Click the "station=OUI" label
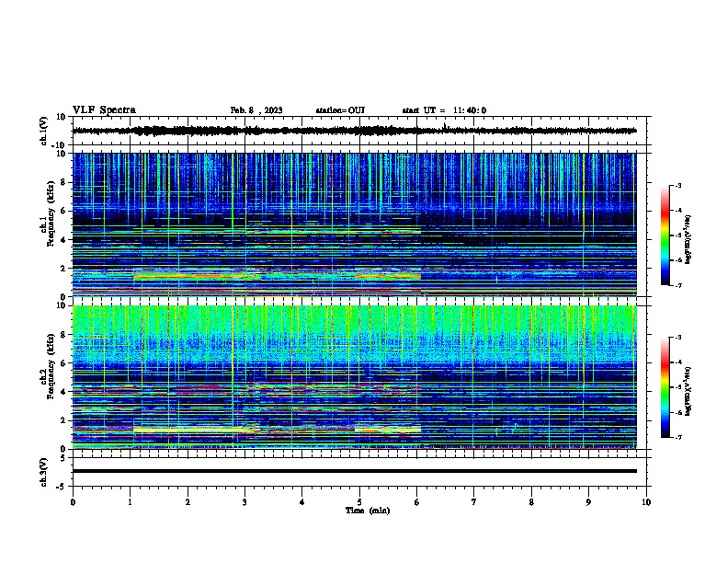This screenshot has height=563, width=728. [340, 110]
